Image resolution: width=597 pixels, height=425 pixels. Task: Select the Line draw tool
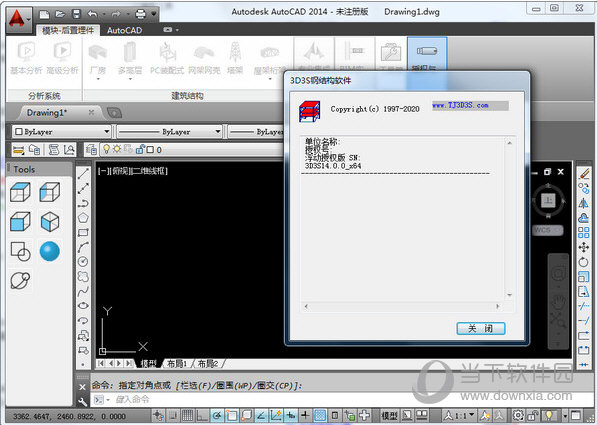(83, 174)
